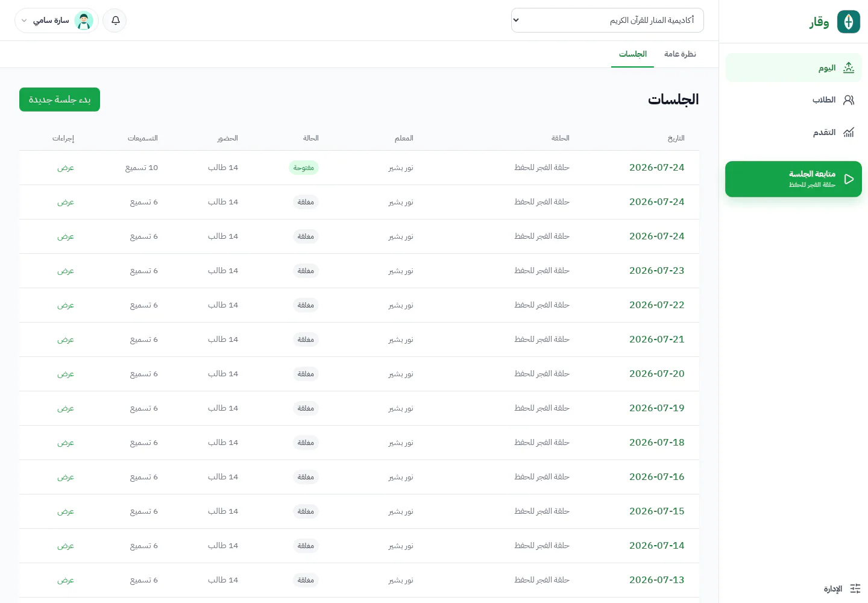Click the متابعة الجلسة button
This screenshot has height=603, width=868.
pos(793,179)
